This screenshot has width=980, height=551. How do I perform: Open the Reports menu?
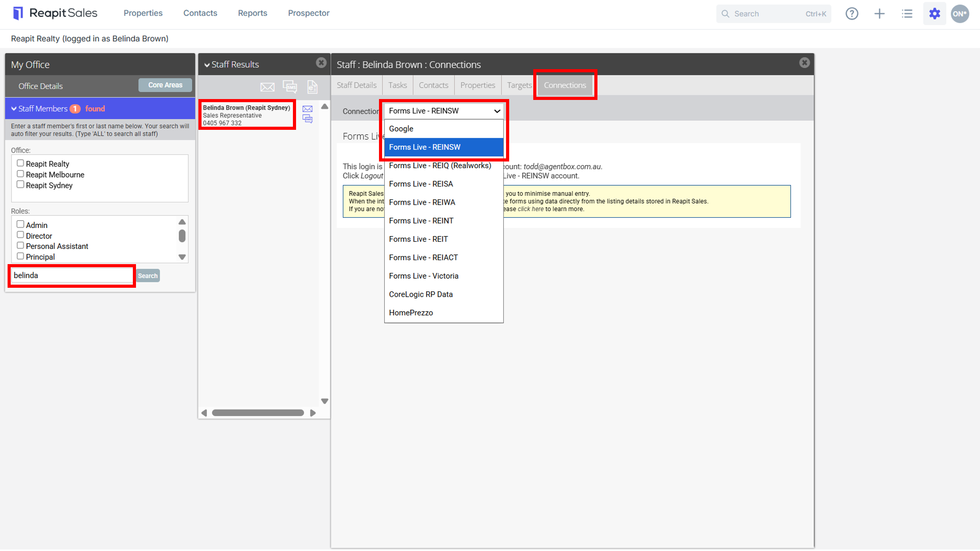click(x=252, y=13)
